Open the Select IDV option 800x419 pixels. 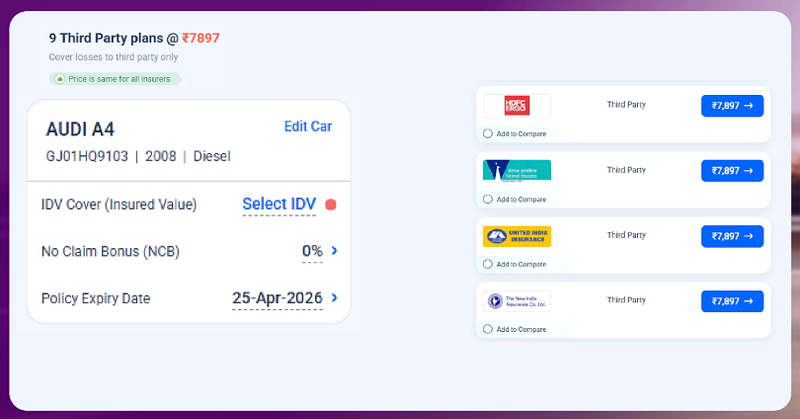[x=279, y=204]
